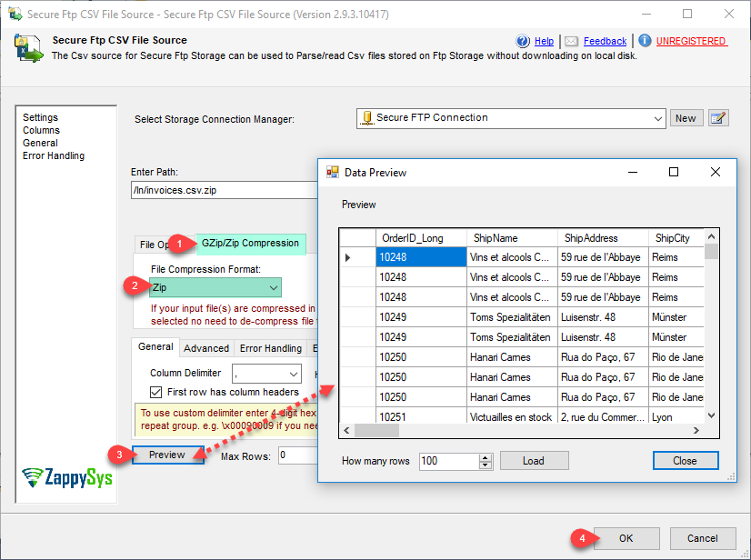Click the Lyon ShipCity cell

coord(676,416)
